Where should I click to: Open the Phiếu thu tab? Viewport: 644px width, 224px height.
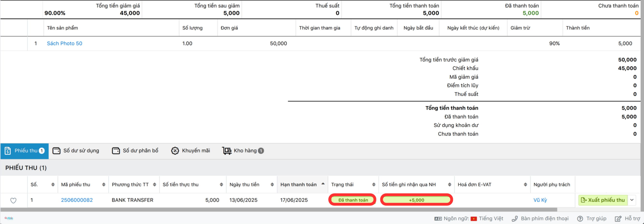(25, 151)
